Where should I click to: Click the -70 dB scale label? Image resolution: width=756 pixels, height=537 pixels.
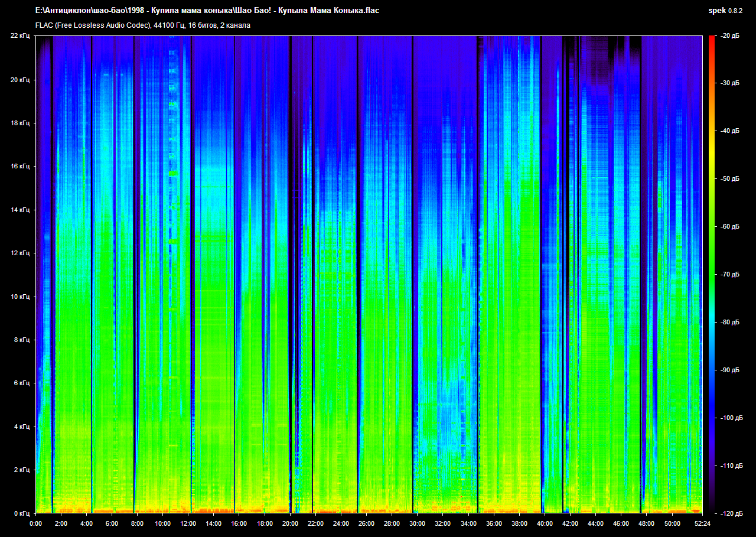(x=729, y=275)
